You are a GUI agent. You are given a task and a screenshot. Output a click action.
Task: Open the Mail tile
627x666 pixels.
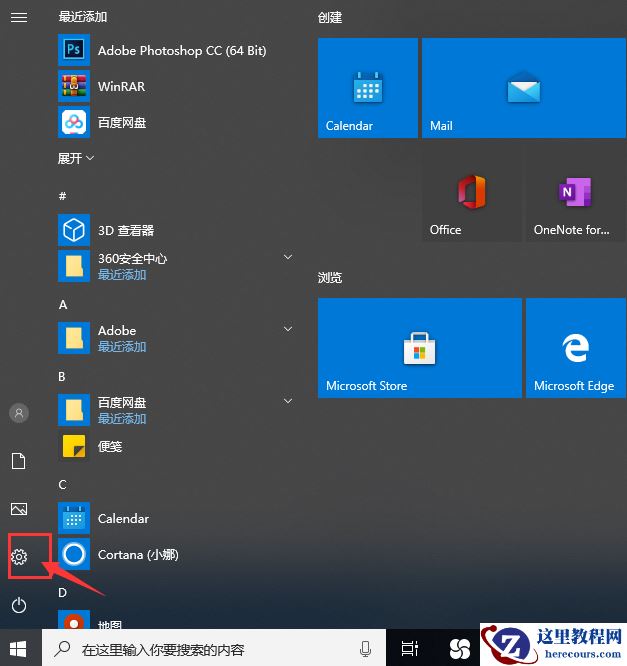(523, 88)
